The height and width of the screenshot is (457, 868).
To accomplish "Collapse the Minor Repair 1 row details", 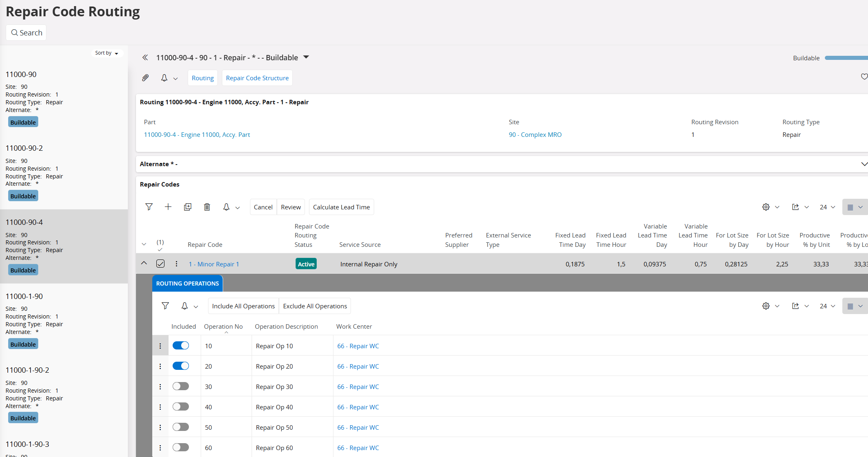I will [x=144, y=263].
